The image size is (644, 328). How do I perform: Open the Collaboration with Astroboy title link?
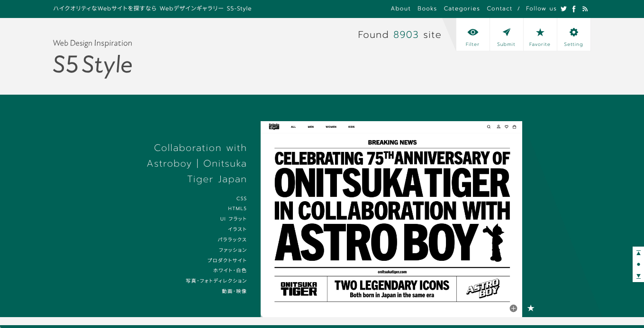[197, 163]
